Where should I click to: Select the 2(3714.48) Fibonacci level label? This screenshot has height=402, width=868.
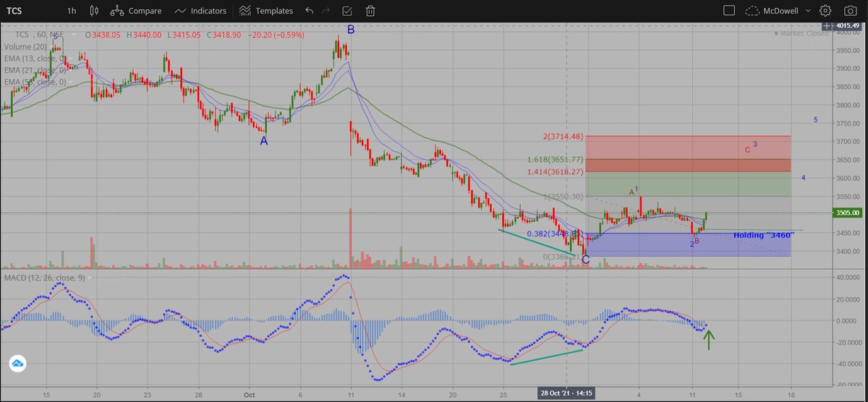point(563,136)
